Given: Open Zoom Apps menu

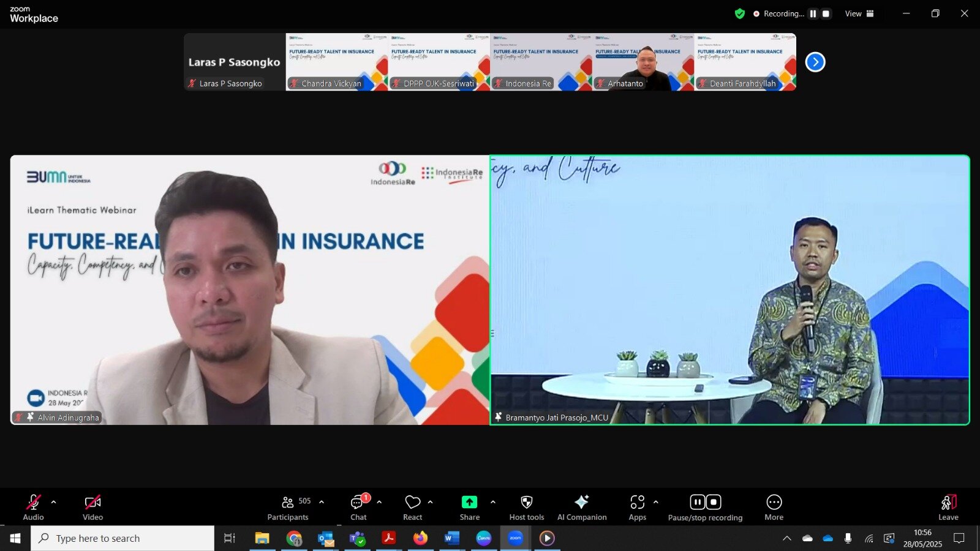Looking at the screenshot, I should point(637,508).
